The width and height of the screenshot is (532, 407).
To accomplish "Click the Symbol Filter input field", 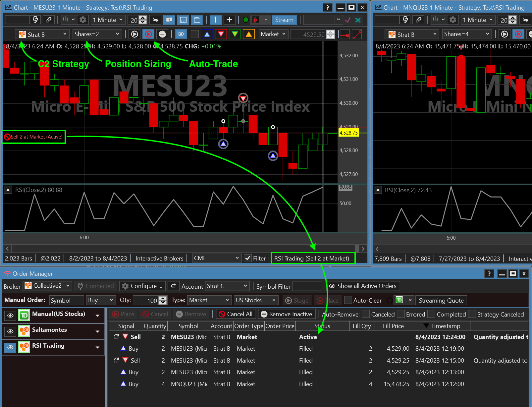I will coord(307,286).
